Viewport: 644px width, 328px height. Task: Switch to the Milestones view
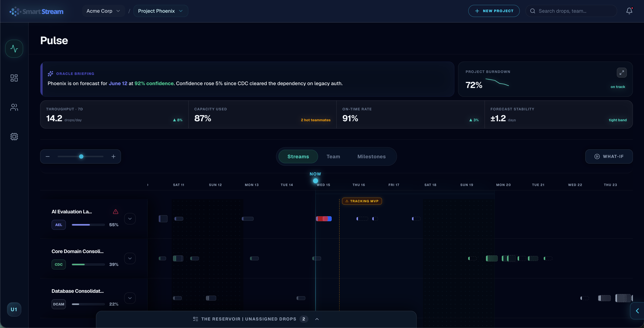click(372, 156)
